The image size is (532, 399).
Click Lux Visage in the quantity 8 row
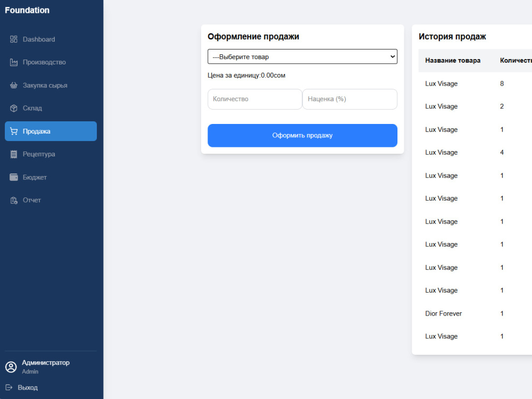tap(442, 84)
